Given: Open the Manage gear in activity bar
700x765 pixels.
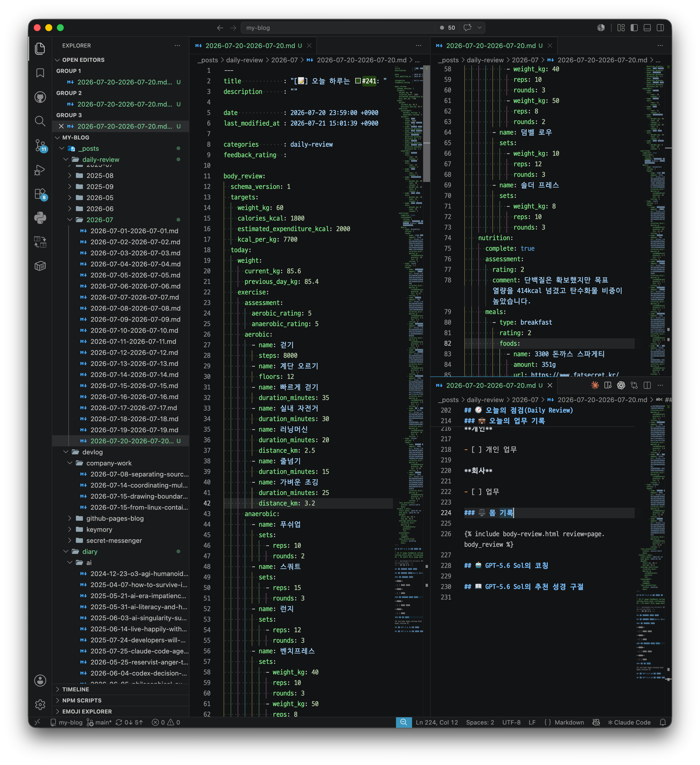Looking at the screenshot, I should [x=40, y=705].
